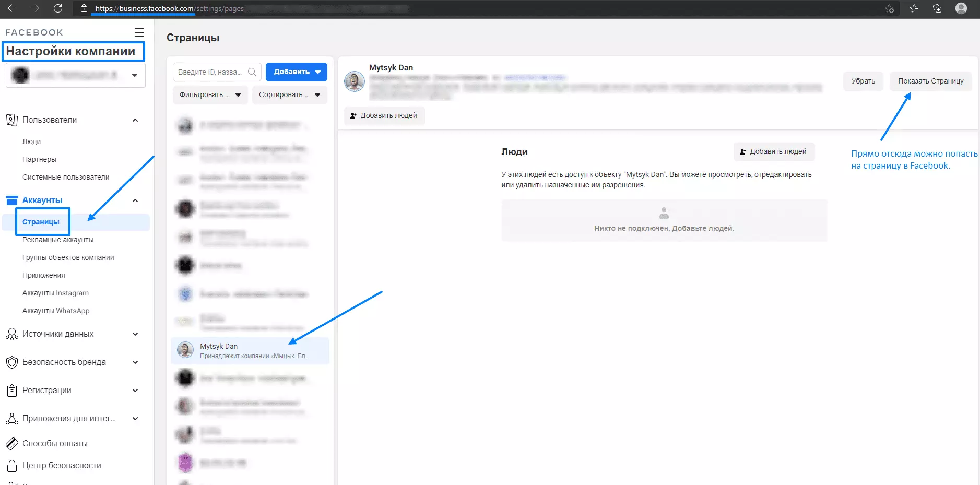Screen dimensions: 980x485
Task: Click the FACEBOOK logo text
Action: [34, 32]
